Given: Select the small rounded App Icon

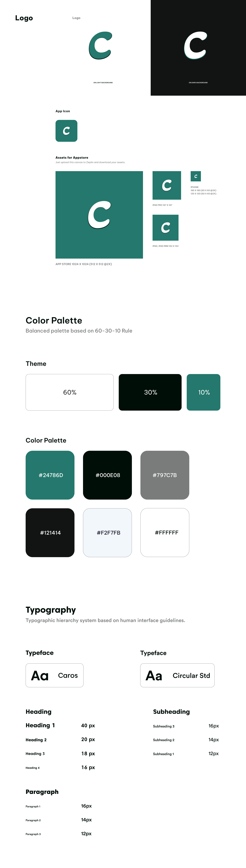Looking at the screenshot, I should pos(66,131).
